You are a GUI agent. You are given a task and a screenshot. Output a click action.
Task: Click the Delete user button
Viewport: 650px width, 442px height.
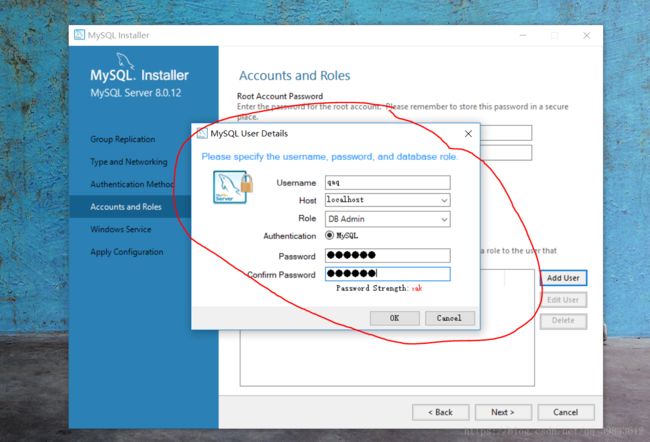coord(563,321)
